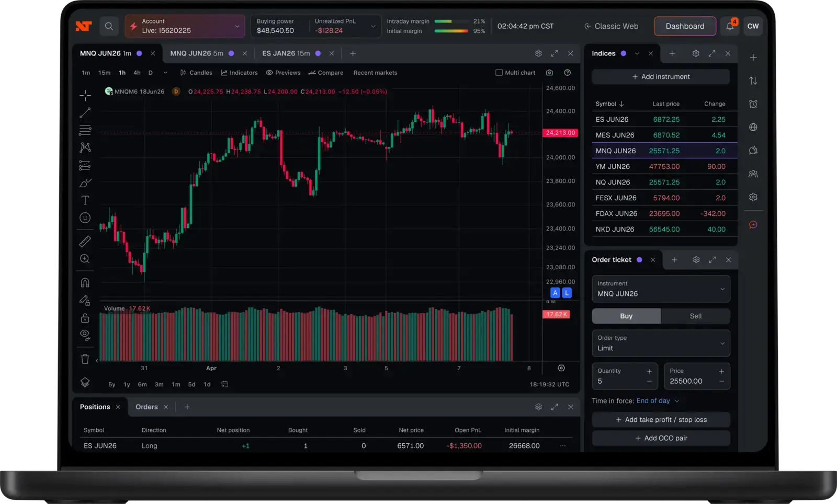Switch to MNQ JUN26 5m tab
This screenshot has width=837, height=504.
197,53
